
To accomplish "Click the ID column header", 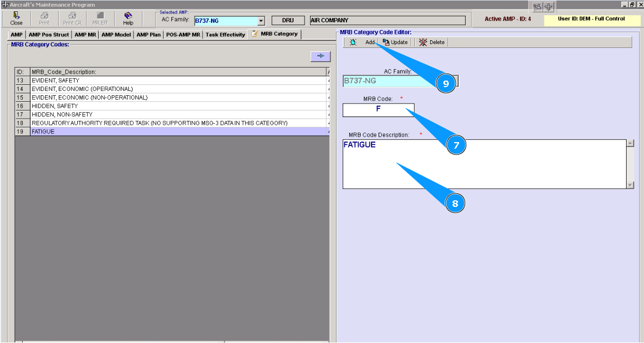I will coord(23,72).
